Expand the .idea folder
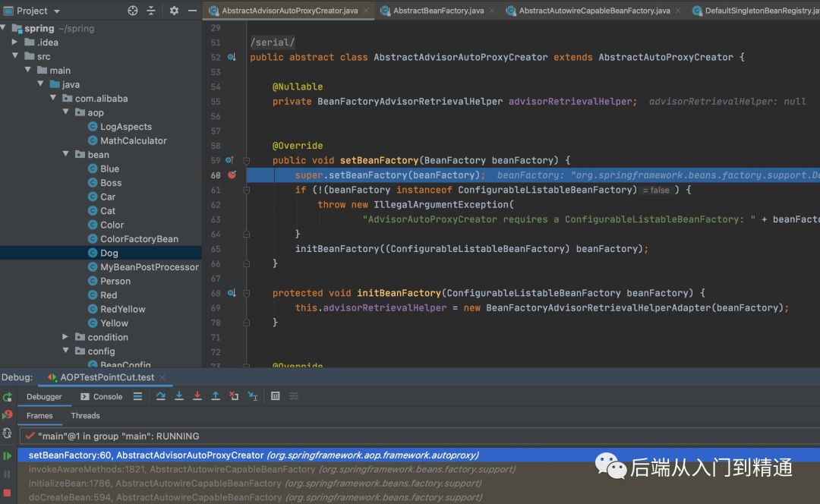This screenshot has width=820, height=504. (x=14, y=42)
